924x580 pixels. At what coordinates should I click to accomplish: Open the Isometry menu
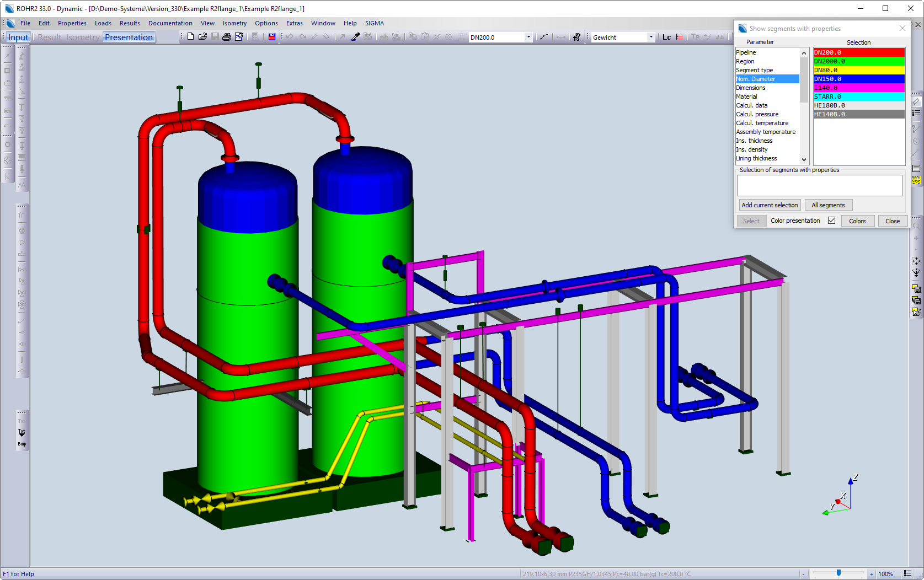(x=234, y=23)
